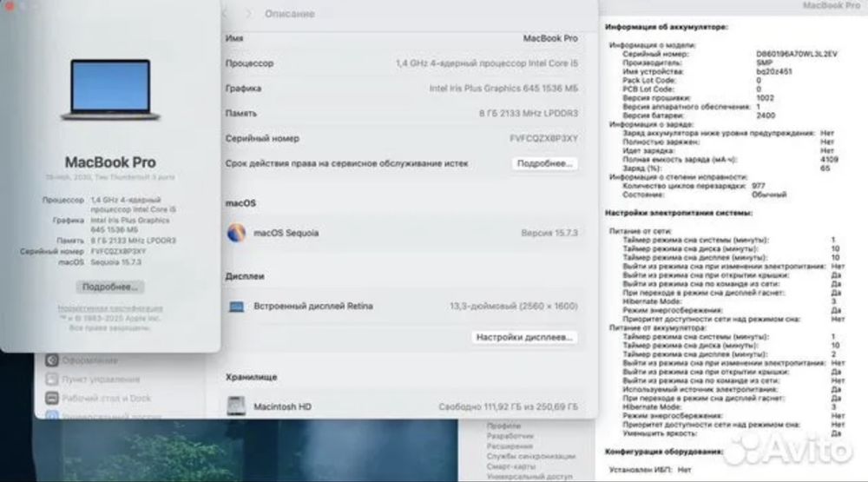This screenshot has width=868, height=482.
Task: Select Пункт управления in the settings sidebar
Action: pyautogui.click(x=101, y=379)
